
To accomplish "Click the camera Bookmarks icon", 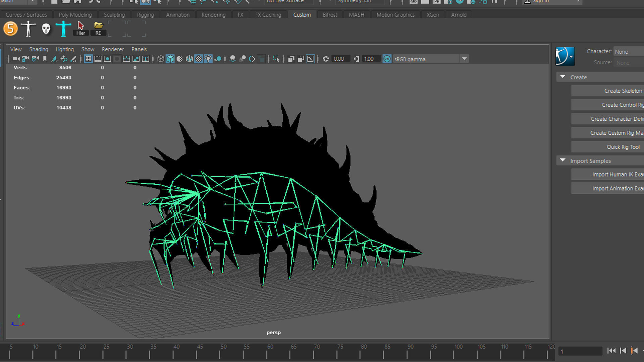I will click(x=45, y=59).
